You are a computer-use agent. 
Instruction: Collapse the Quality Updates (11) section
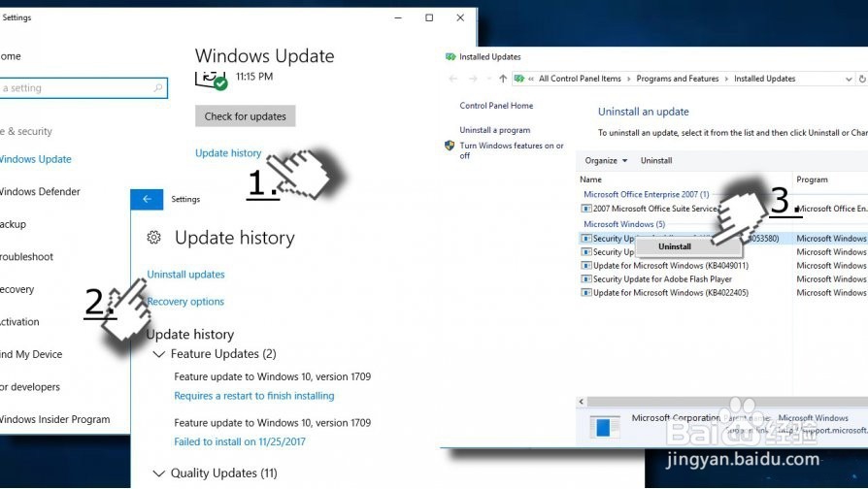(x=159, y=473)
